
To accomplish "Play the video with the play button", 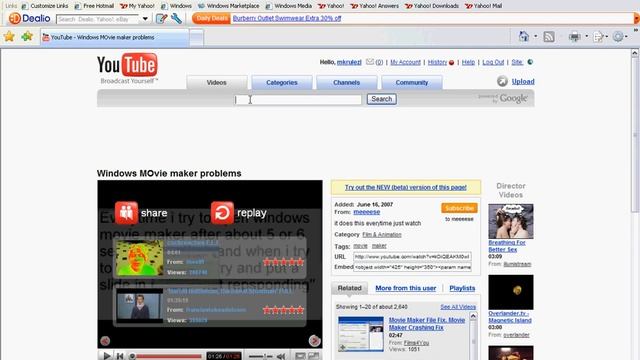I will coord(106,356).
